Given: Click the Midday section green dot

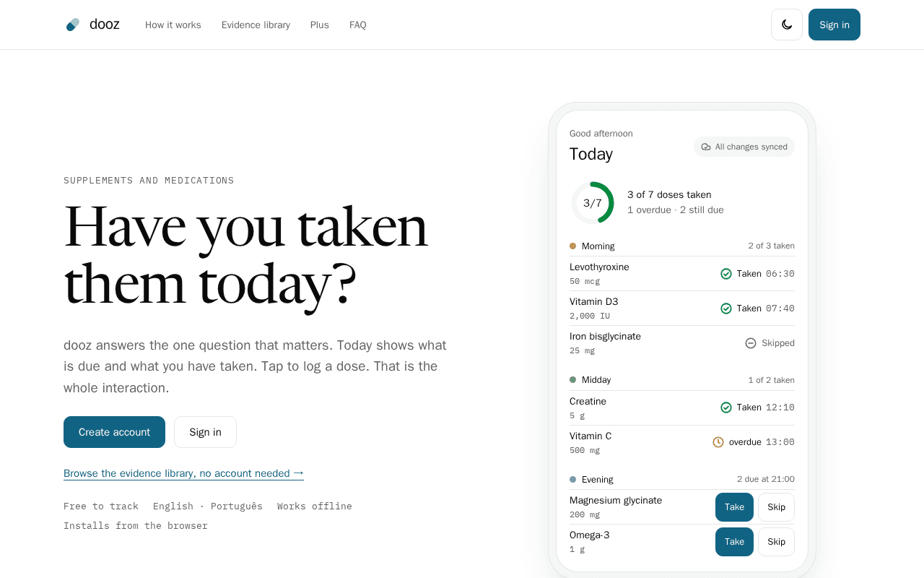Looking at the screenshot, I should point(572,380).
